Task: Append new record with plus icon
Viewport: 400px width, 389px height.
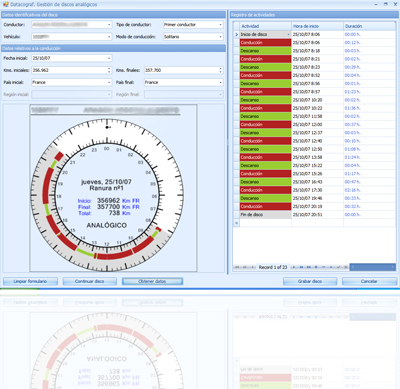Action: click(316, 267)
